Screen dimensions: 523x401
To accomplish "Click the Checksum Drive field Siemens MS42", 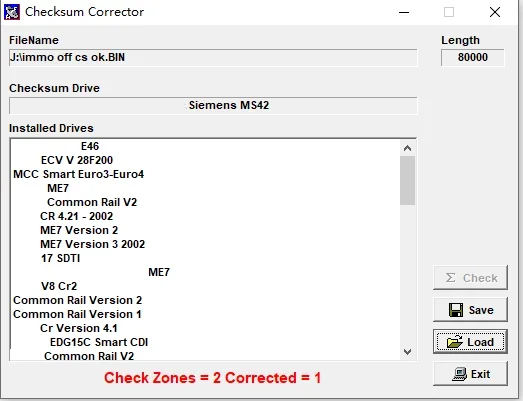I will coord(213,106).
